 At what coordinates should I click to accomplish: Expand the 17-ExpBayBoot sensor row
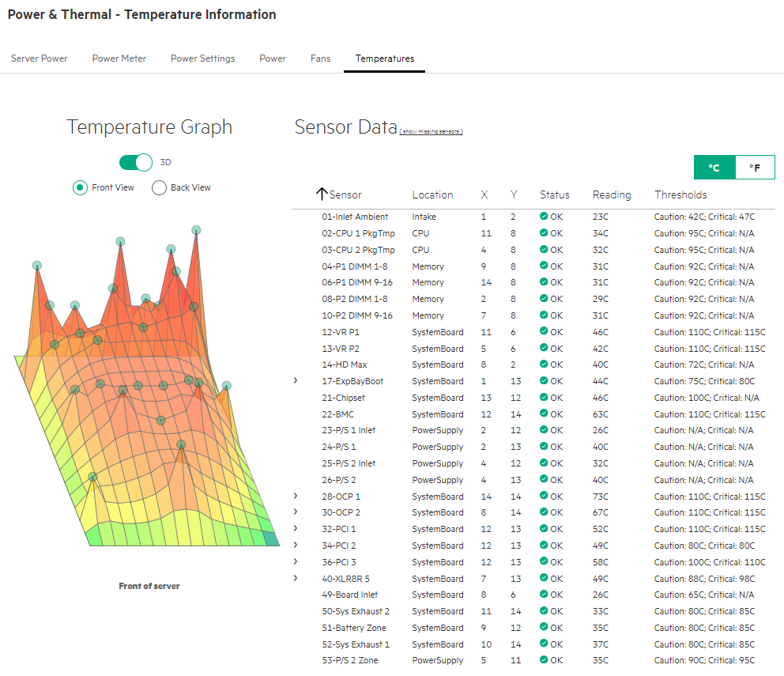click(296, 381)
